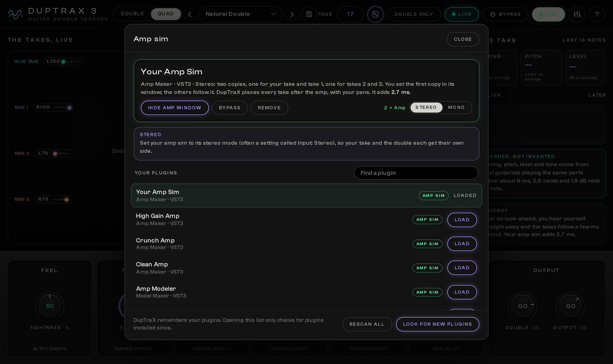Open the mixer sliders settings icon
The image size is (613, 364).
coord(577,14)
